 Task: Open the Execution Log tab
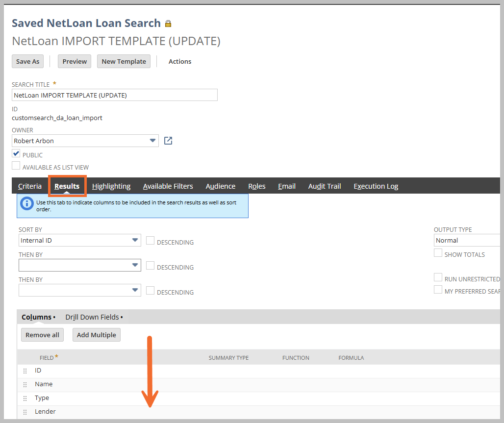(376, 186)
